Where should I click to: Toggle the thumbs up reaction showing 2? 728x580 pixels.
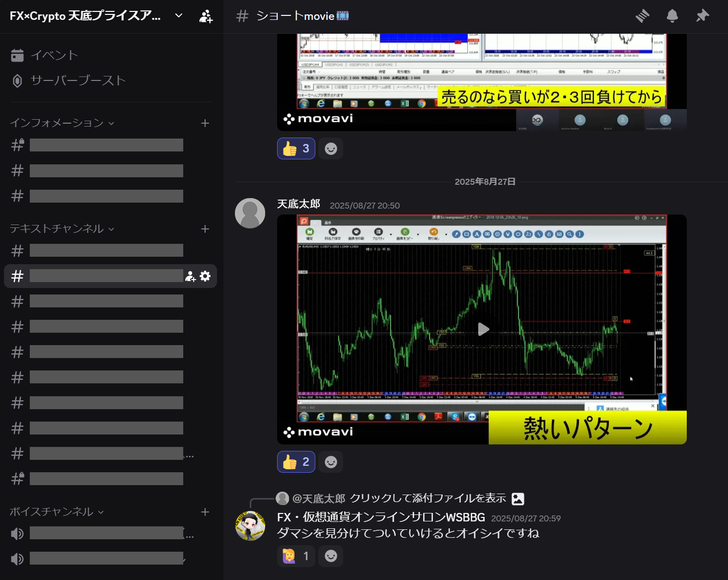[296, 462]
